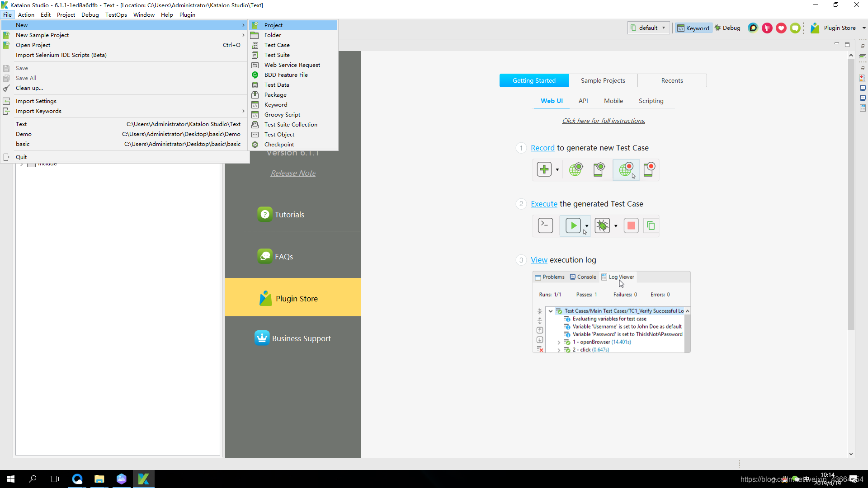Screen dimensions: 868x488
Task: Switch to the Debug perspective
Action: tap(727, 28)
